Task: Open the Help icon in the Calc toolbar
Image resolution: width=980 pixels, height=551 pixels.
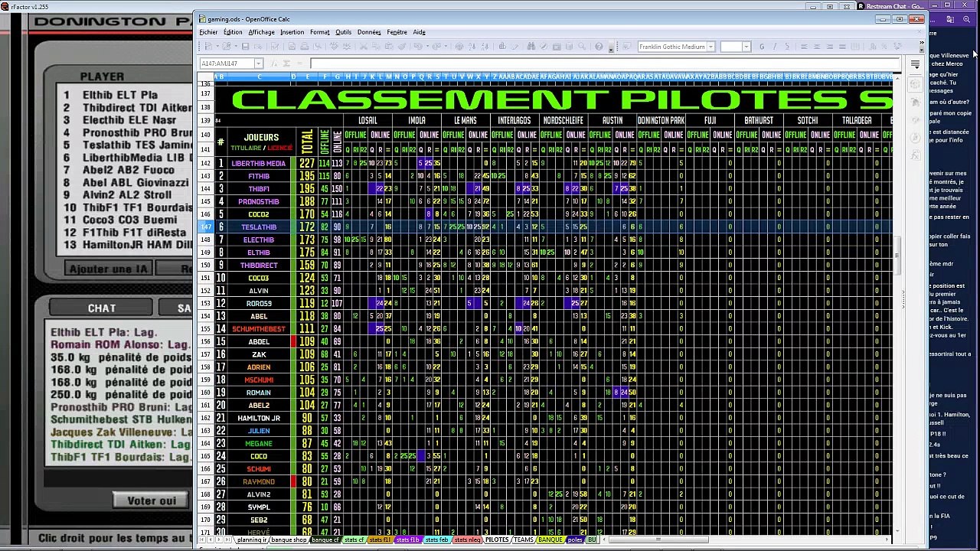Action: pyautogui.click(x=599, y=47)
